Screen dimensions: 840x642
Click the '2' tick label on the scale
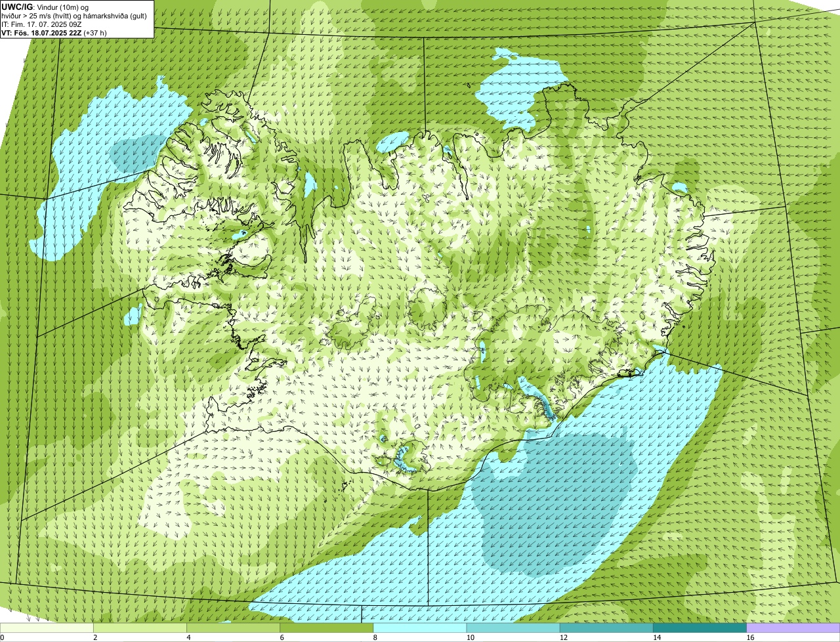(96, 637)
